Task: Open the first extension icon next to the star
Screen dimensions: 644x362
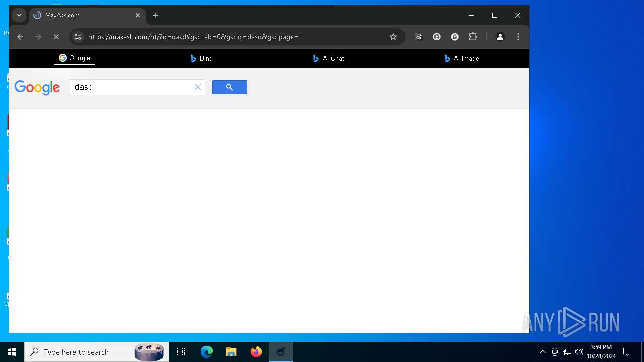Action: click(x=418, y=37)
